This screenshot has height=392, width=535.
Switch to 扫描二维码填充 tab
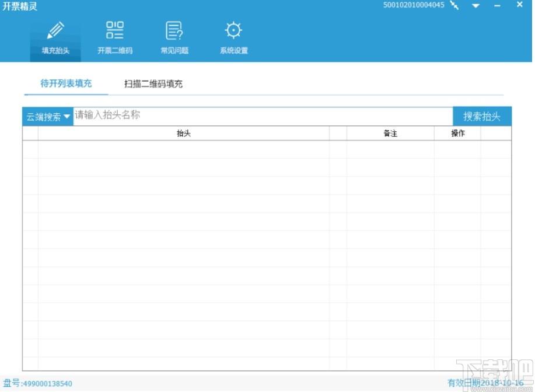[153, 84]
